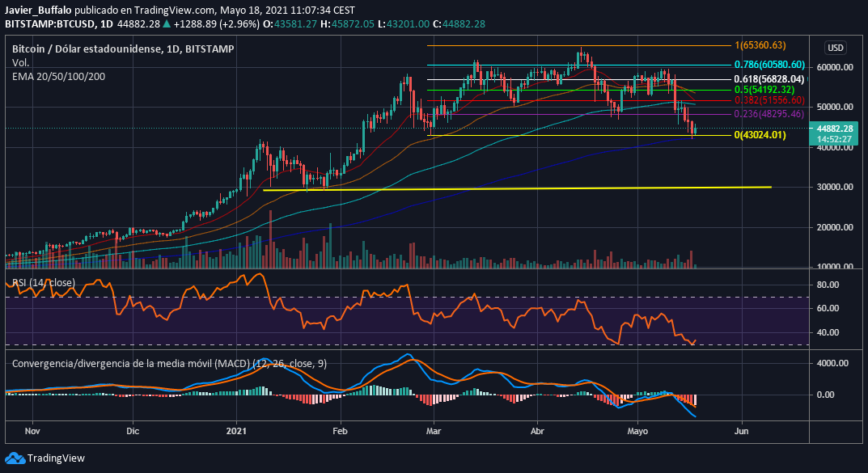Click the EMA 20/50/100/200 indicator legend
868x473 pixels.
point(58,76)
